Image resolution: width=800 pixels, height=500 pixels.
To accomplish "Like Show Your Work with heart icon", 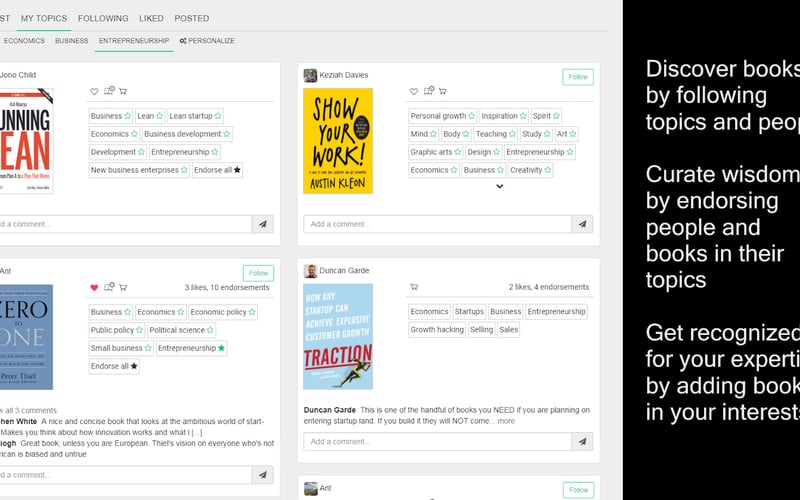I will pyautogui.click(x=414, y=91).
